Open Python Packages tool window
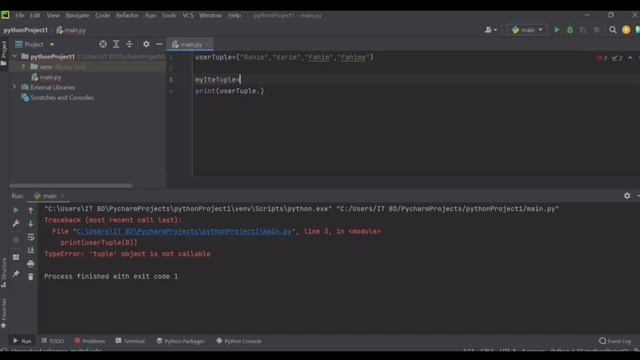This screenshot has width=640, height=360. 180,341
